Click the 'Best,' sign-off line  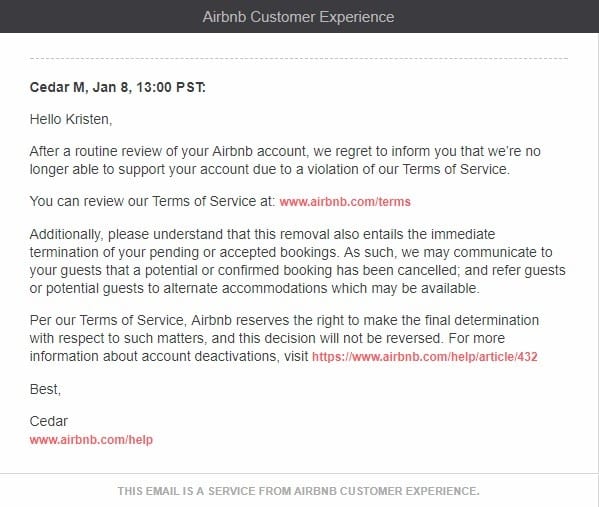[45, 389]
